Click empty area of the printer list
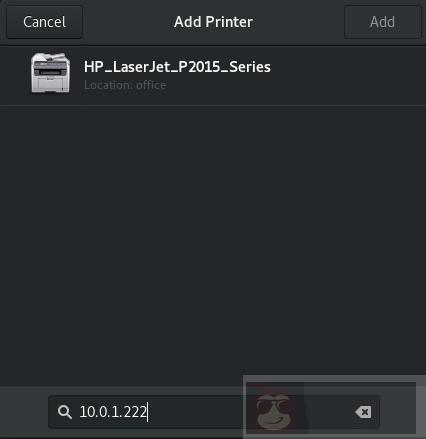426x439 pixels. (213, 245)
